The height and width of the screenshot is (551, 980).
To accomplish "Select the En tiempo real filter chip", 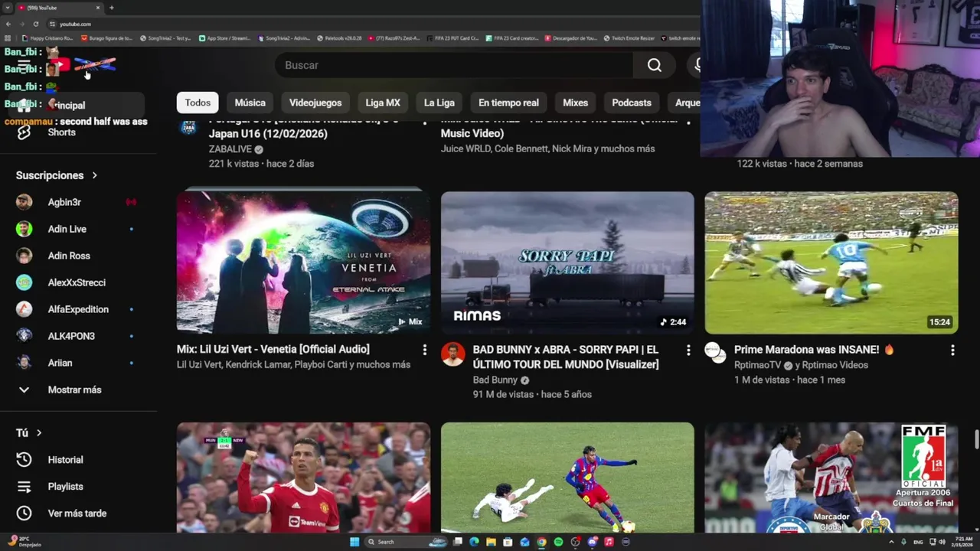I will 508,103.
